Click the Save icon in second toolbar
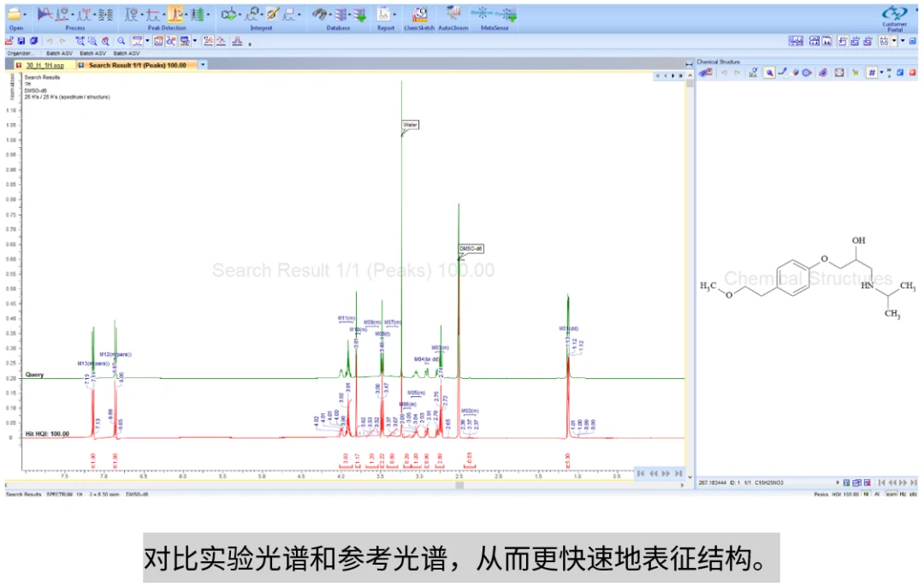924x586 pixels. (x=21, y=41)
